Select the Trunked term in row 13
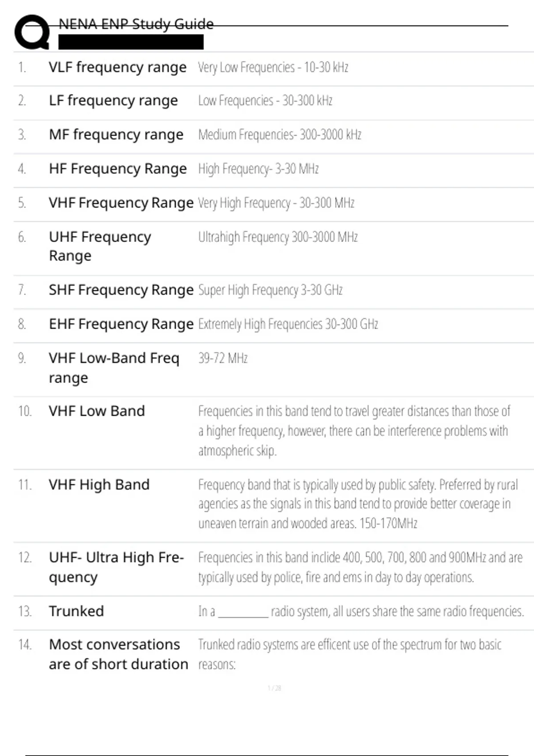Screen dimensions: 534x756 click(x=76, y=611)
